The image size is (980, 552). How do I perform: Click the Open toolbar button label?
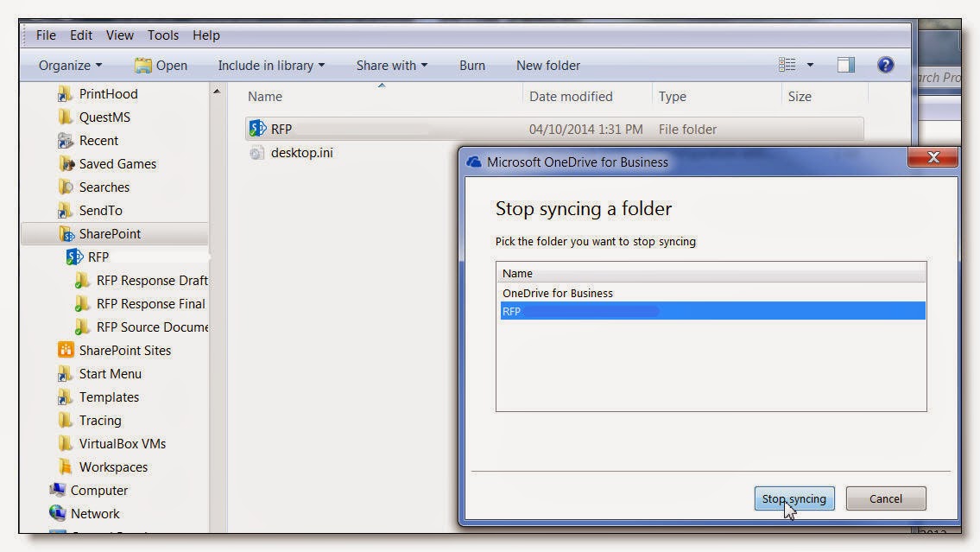(171, 66)
